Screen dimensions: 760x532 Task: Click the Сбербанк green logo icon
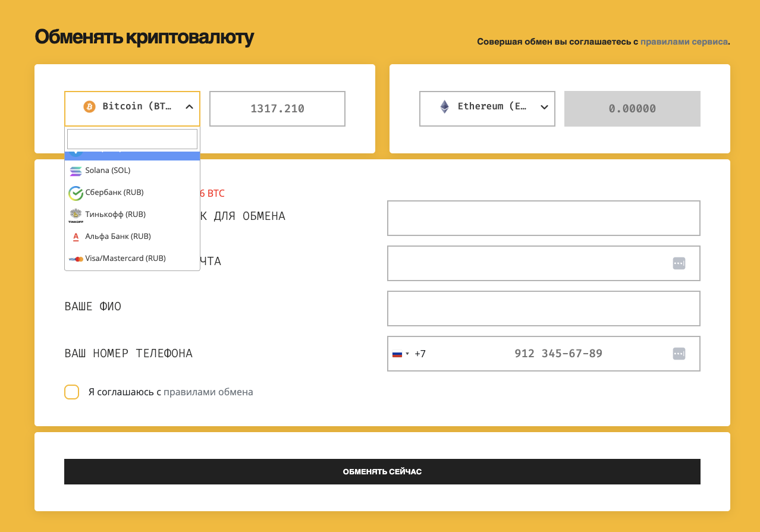76,193
